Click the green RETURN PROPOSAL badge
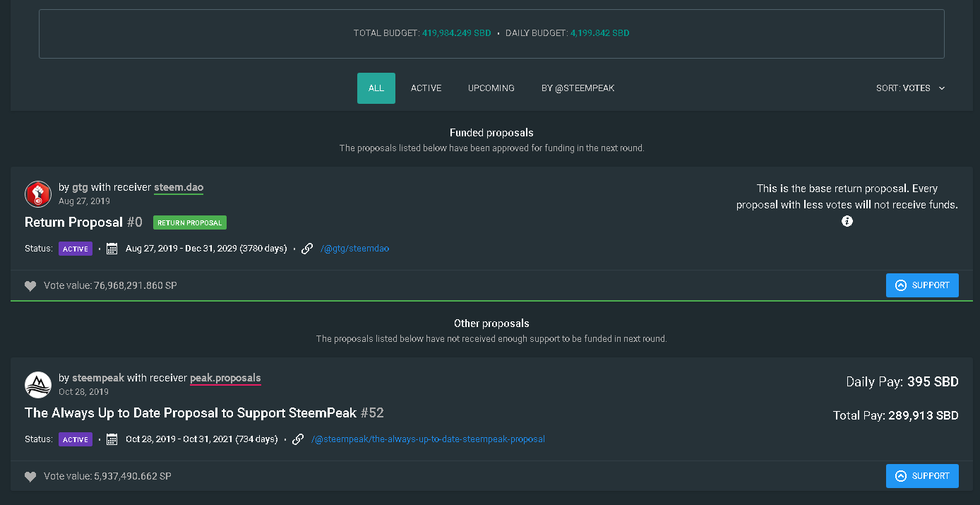Screen dimensions: 980x505 (190, 222)
